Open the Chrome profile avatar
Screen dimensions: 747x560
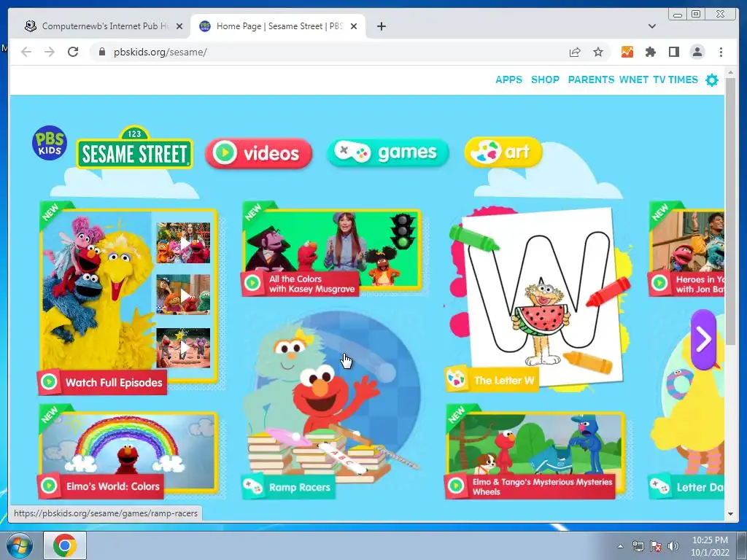[697, 52]
